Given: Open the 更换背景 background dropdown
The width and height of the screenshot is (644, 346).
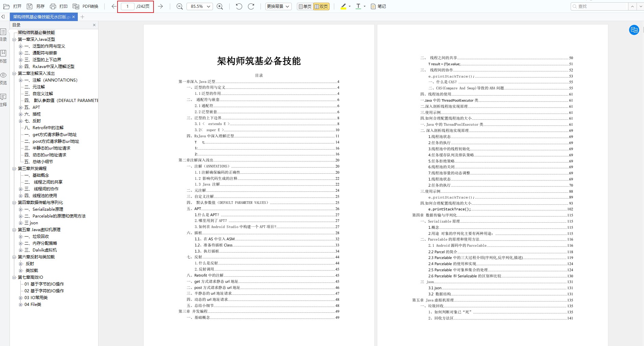Looking at the screenshot, I should coord(278,6).
